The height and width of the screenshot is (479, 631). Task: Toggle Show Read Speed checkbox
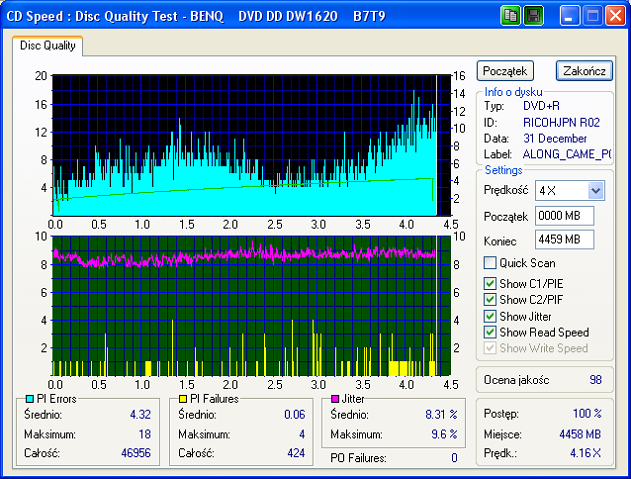tap(490, 332)
